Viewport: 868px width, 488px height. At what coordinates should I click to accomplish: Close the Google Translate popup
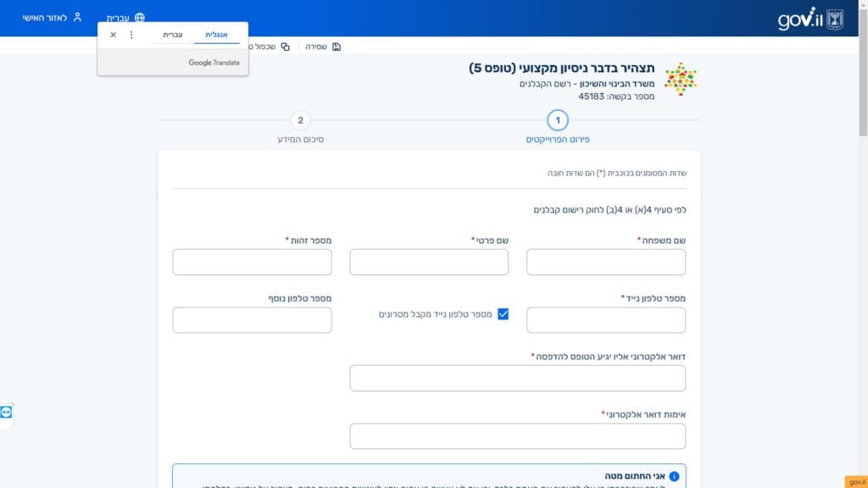(x=114, y=35)
